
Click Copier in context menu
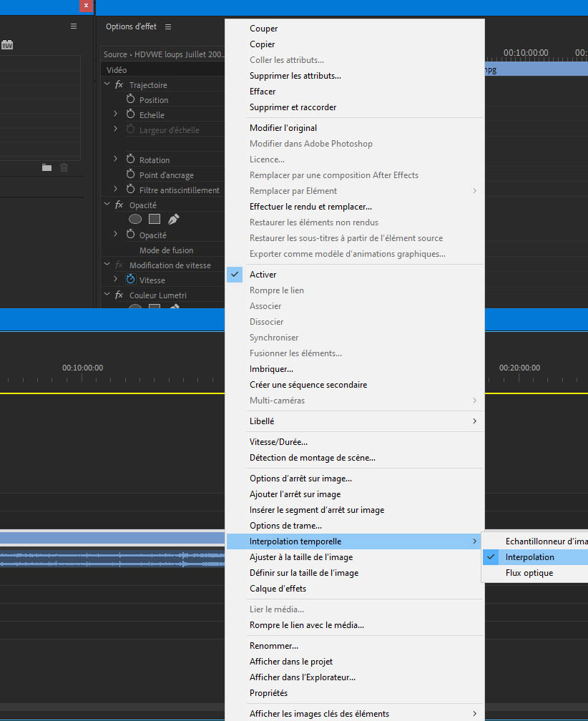pyautogui.click(x=355, y=44)
